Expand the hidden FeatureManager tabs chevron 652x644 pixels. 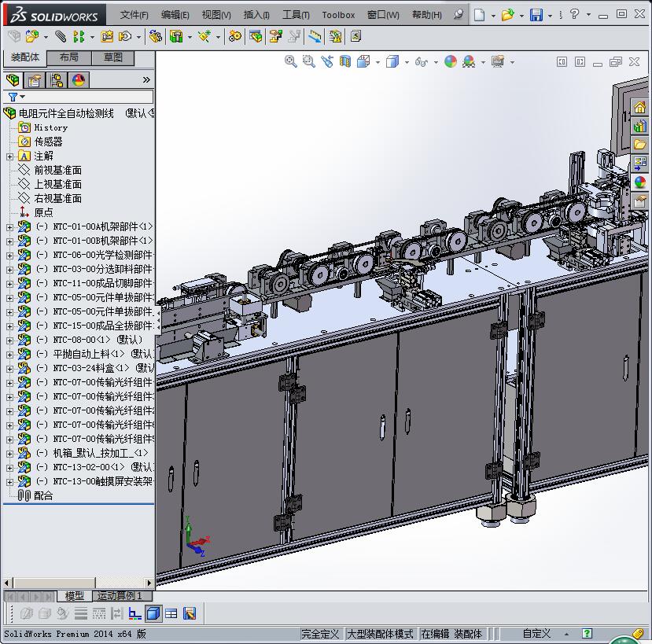(x=146, y=80)
